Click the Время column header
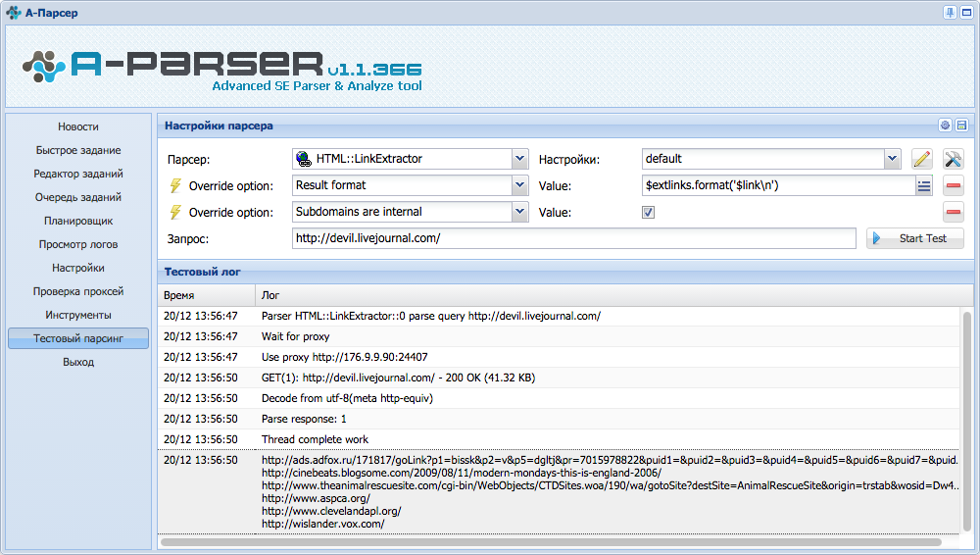This screenshot has width=980, height=555. 206,295
